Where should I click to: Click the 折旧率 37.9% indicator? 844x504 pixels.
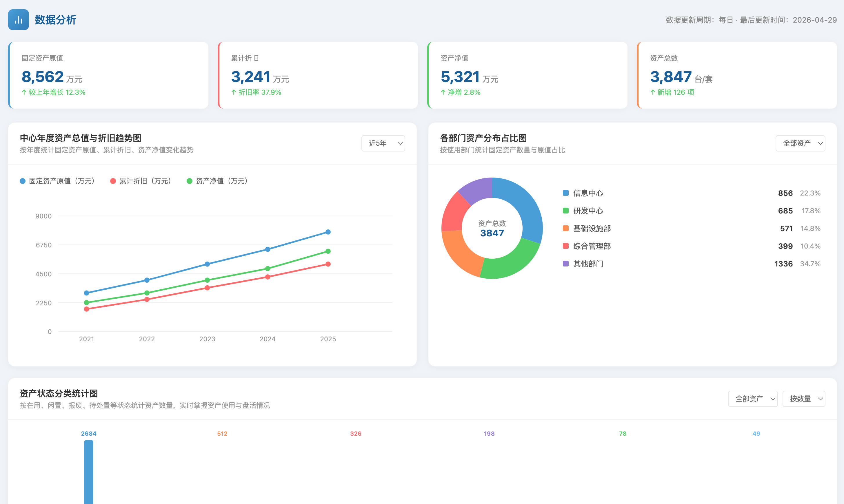(256, 92)
